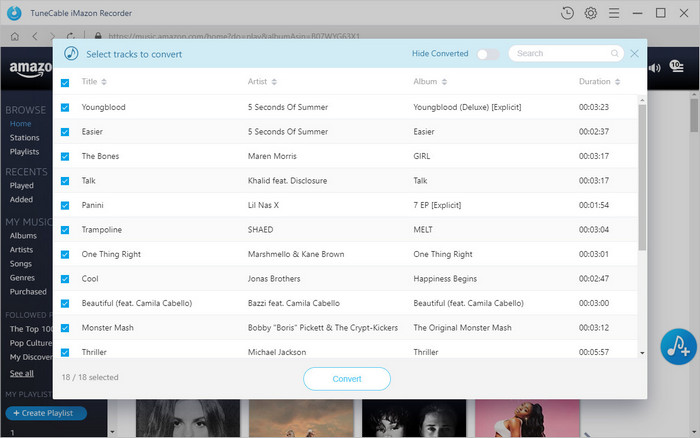The image size is (700, 438).
Task: Open the pink background album thumbnail
Action: tap(527, 418)
